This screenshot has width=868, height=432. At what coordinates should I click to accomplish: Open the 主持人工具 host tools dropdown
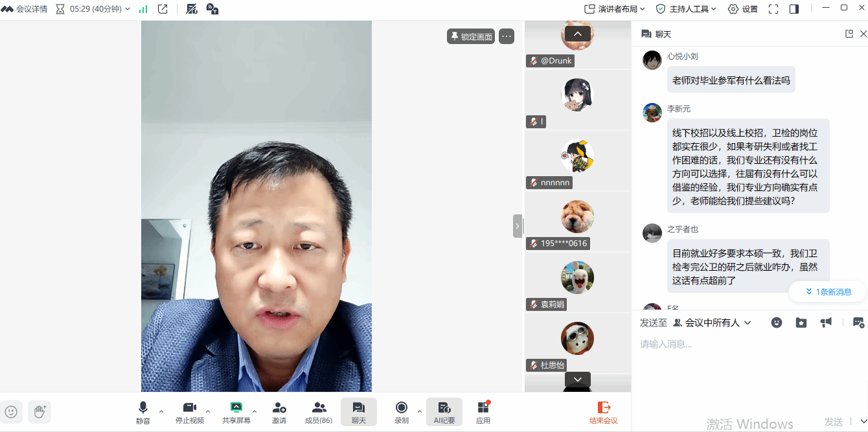pos(686,9)
